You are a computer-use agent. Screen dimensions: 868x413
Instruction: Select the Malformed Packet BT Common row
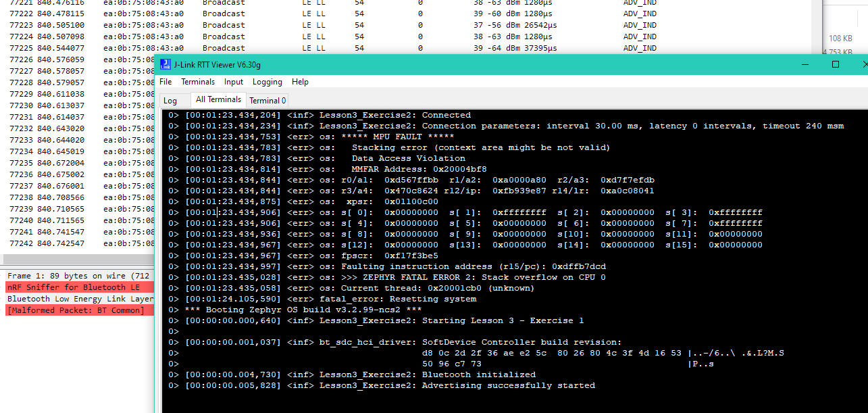(x=76, y=310)
